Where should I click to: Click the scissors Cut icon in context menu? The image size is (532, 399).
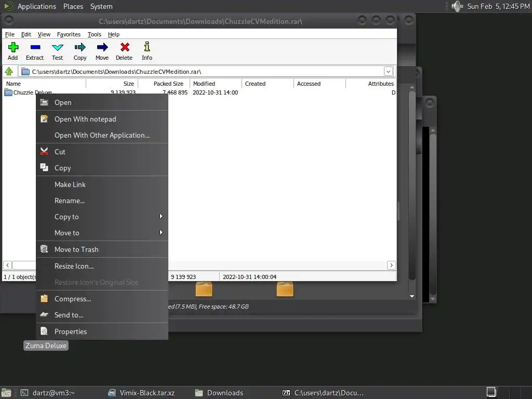click(x=44, y=152)
